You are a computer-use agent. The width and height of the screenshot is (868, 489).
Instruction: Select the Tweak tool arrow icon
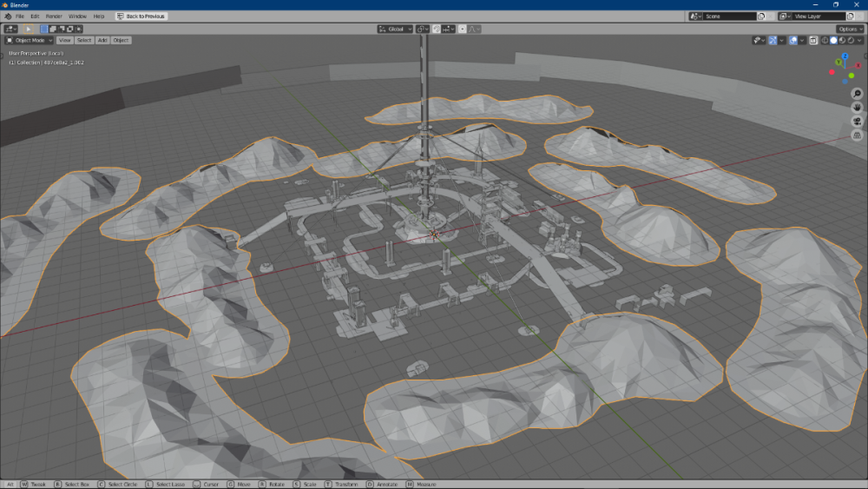pos(27,29)
